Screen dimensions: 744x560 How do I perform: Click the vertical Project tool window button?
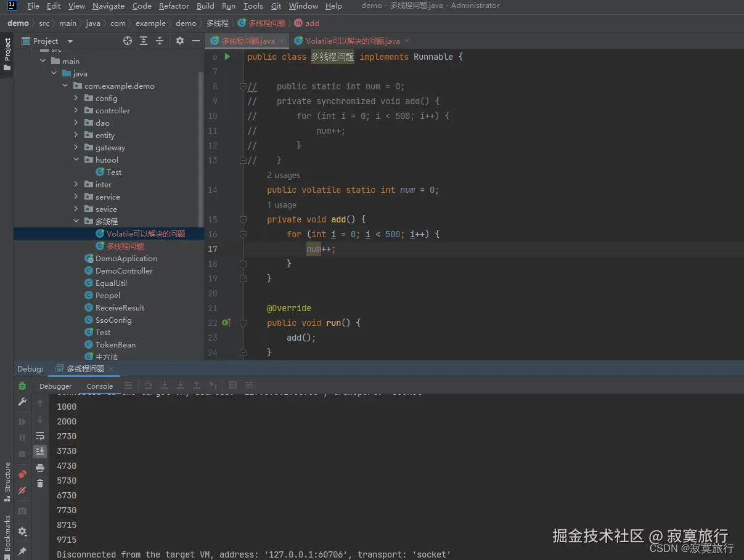point(7,54)
